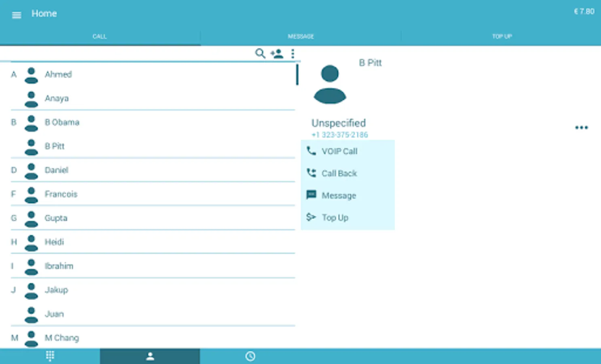This screenshot has height=364, width=601.
Task: Click the B Pitt name in details
Action: [x=370, y=63]
